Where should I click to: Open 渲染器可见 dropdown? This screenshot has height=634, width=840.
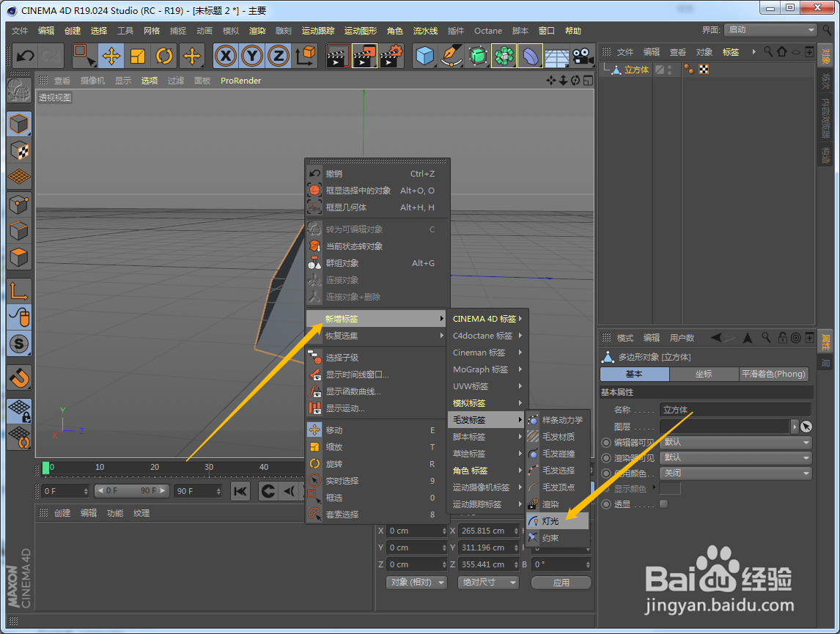click(736, 458)
